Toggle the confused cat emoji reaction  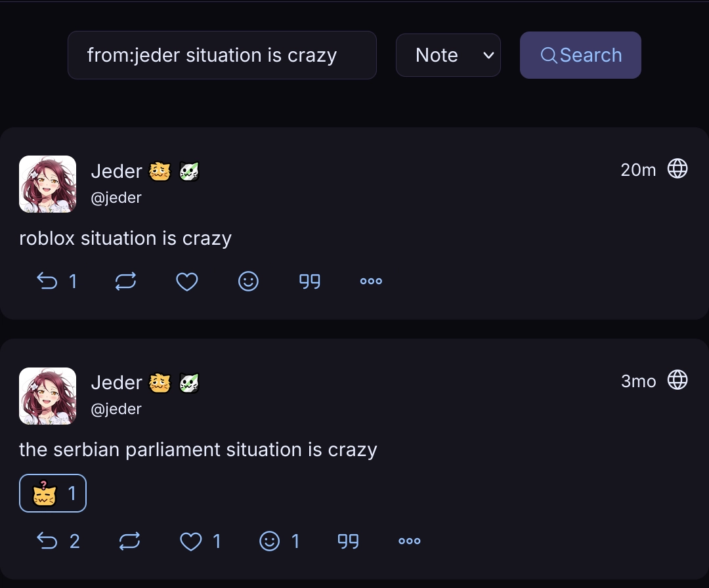(53, 493)
